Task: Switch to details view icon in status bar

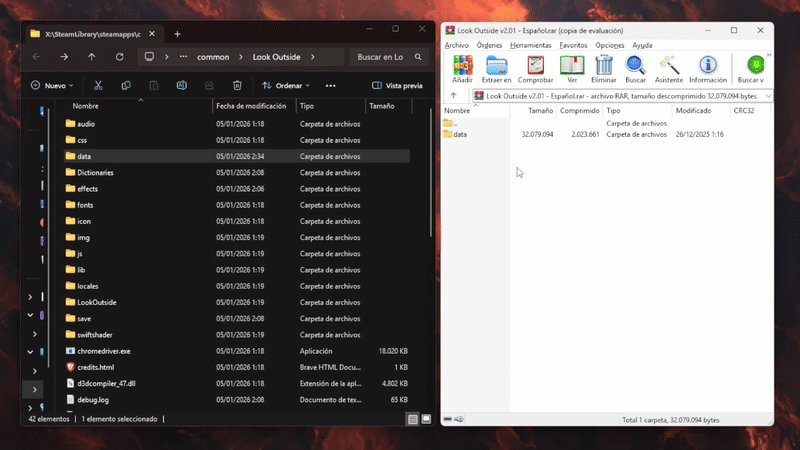Action: coord(413,419)
